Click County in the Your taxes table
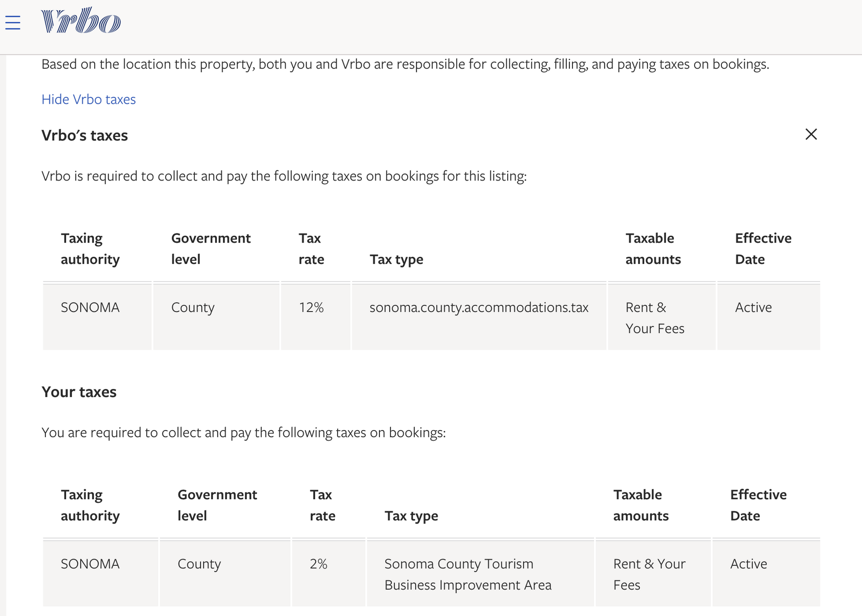 click(x=199, y=564)
